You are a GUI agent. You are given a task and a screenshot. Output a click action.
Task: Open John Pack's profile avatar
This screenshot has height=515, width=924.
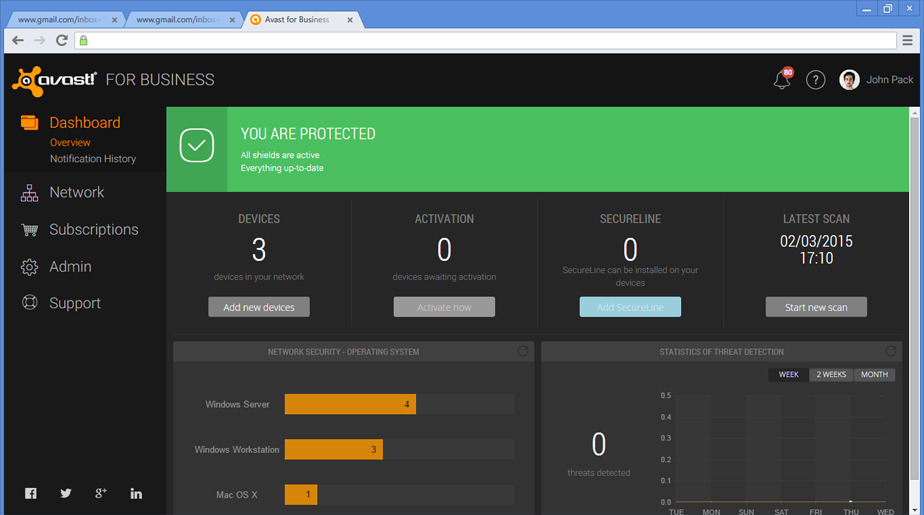click(849, 80)
